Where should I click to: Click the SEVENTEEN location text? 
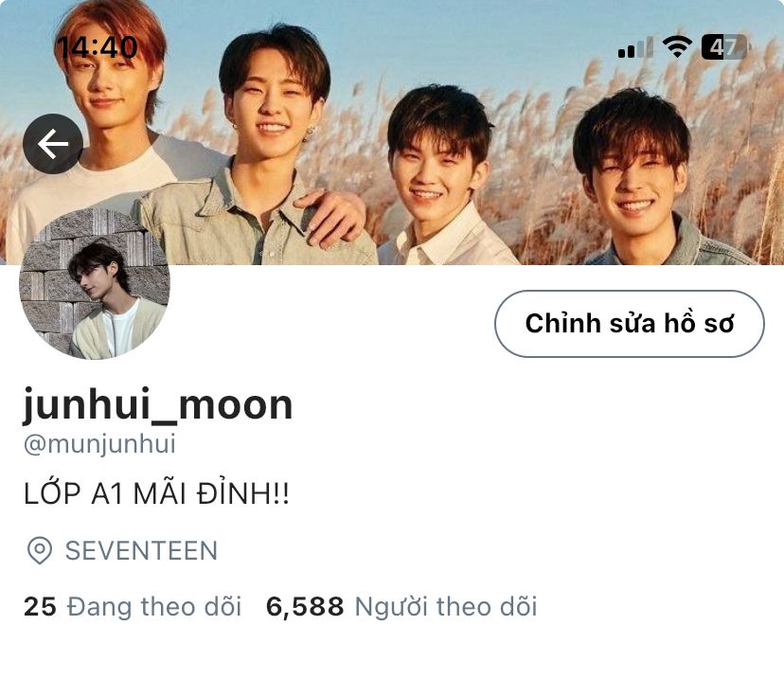[x=141, y=550]
